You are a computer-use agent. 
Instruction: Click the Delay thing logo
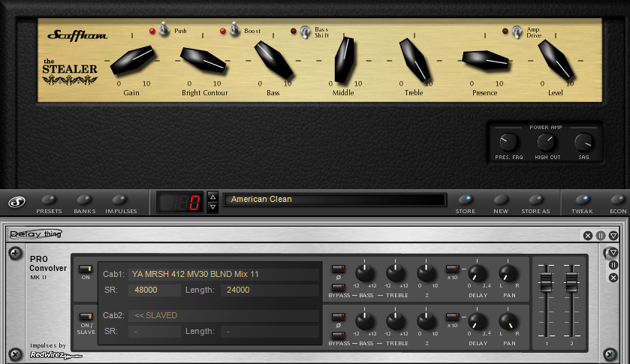(x=36, y=234)
